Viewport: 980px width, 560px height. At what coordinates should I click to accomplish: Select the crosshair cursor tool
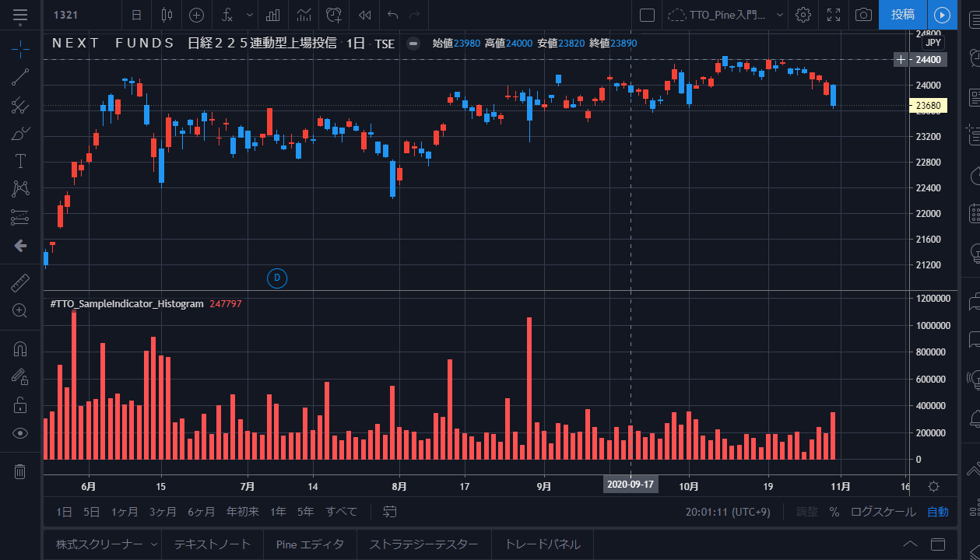pos(20,49)
